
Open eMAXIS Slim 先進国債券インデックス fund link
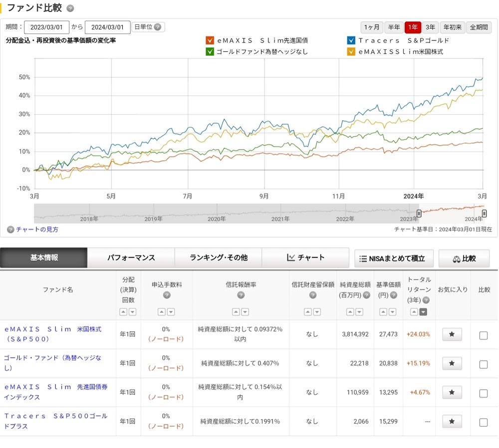[x=56, y=392]
